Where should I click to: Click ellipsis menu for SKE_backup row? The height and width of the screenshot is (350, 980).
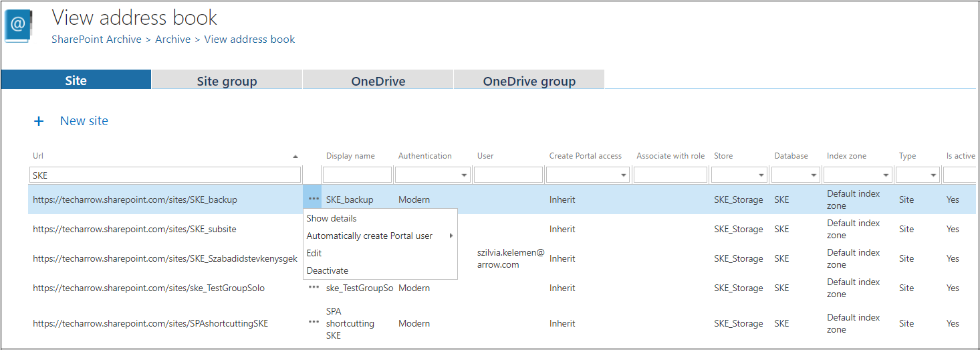tap(314, 199)
